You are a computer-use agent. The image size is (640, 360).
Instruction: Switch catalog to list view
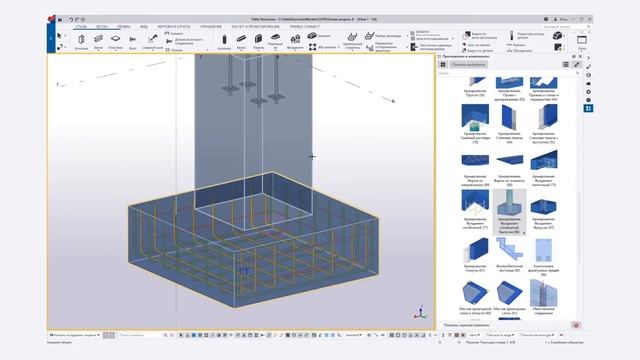coord(566,64)
